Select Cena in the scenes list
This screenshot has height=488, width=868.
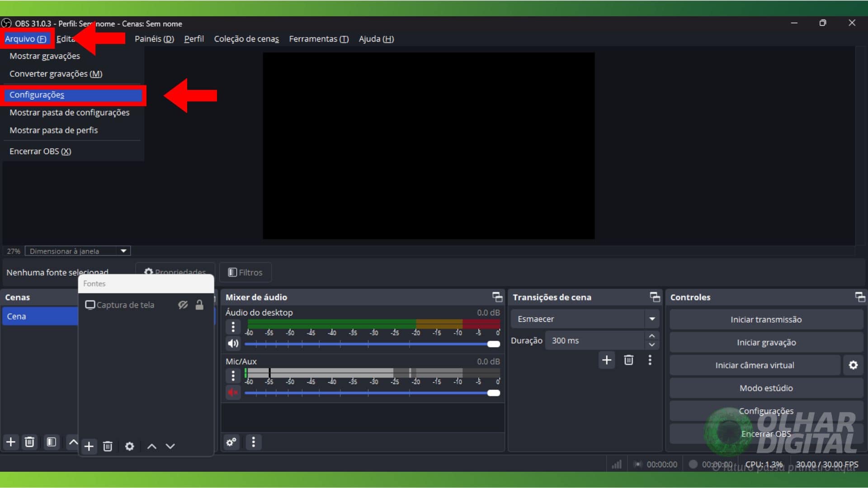point(17,316)
